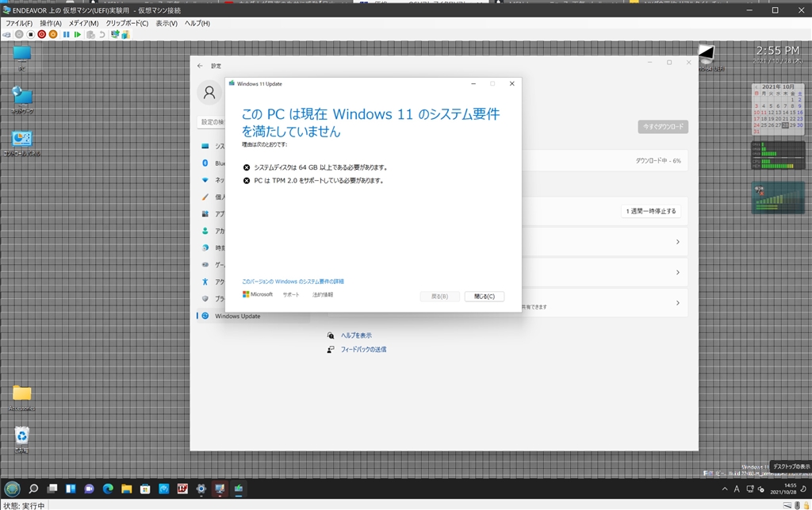This screenshot has height=510, width=812.
Task: Open Task View from the taskbar
Action: [x=52, y=489]
